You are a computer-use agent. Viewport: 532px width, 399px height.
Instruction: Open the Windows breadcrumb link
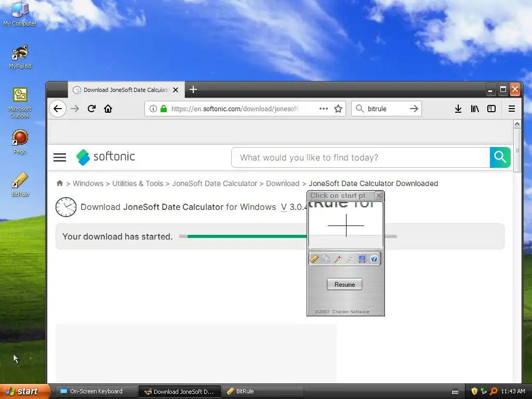(x=88, y=183)
